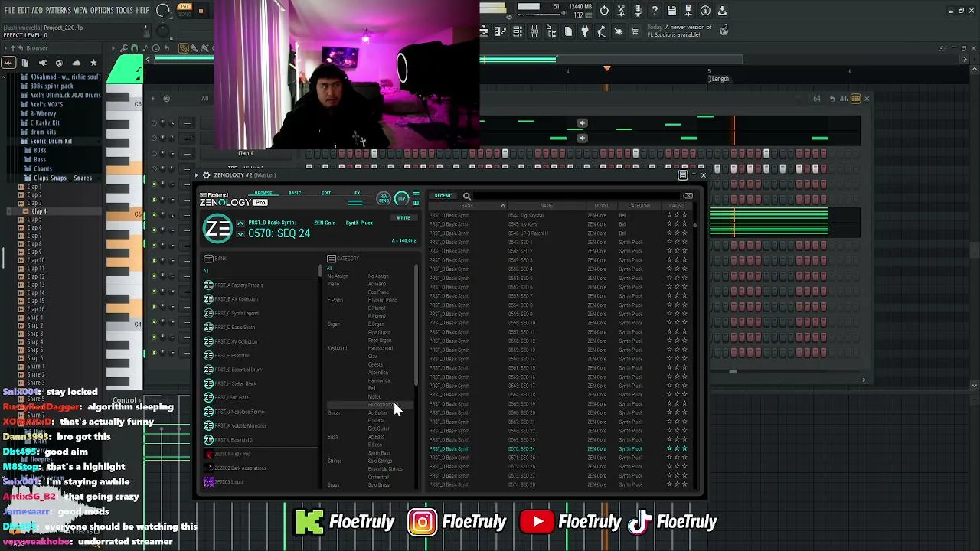Select the piano roll draw pencil tool

pyautogui.click(x=184, y=49)
